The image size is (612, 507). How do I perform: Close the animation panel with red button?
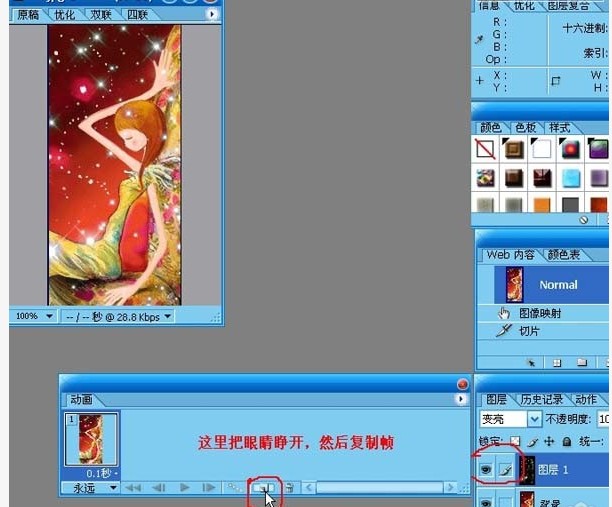[463, 384]
